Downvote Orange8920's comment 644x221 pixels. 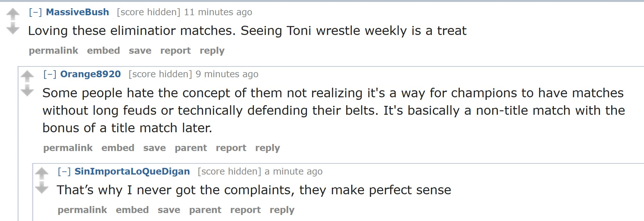point(27,90)
